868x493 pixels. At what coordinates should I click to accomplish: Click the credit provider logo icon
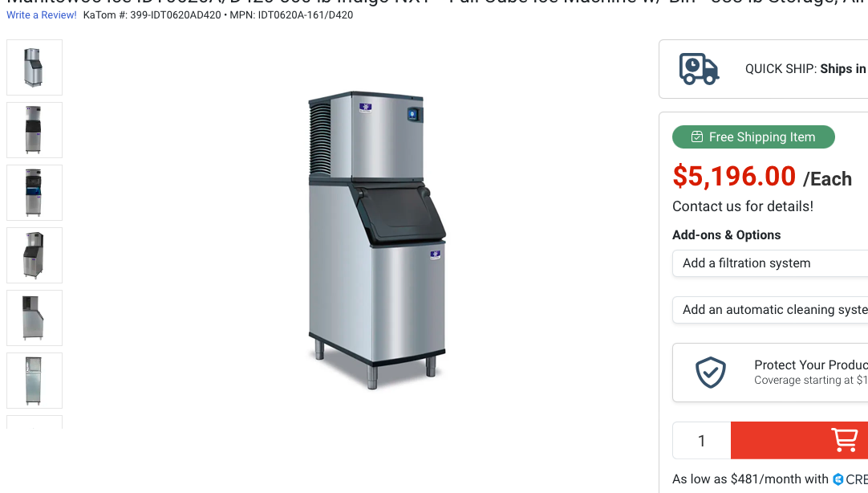pyautogui.click(x=838, y=479)
